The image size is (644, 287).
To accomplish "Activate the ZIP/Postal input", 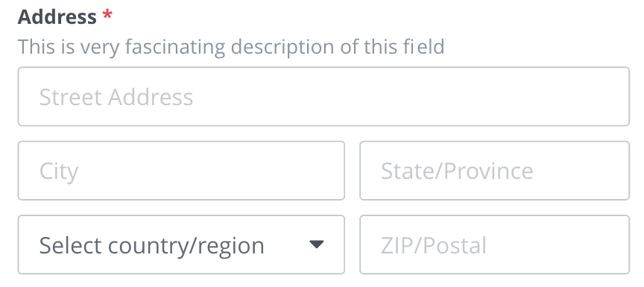I will pos(494,245).
